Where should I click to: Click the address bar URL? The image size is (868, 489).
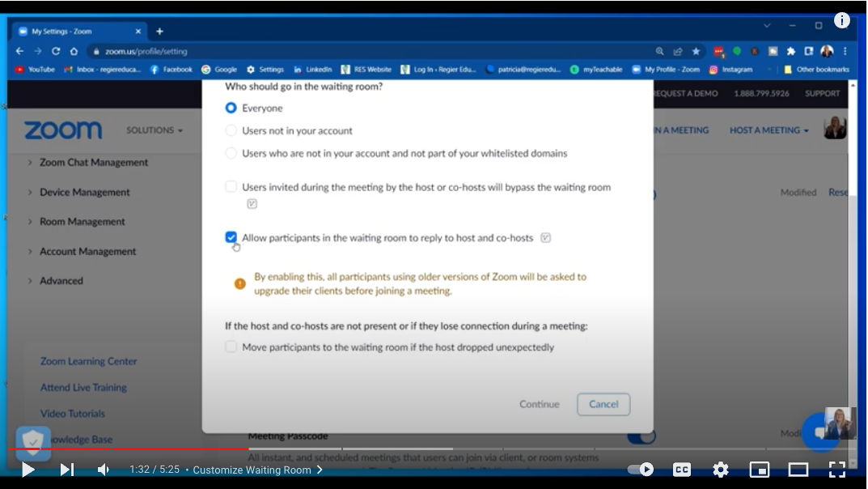(x=146, y=52)
